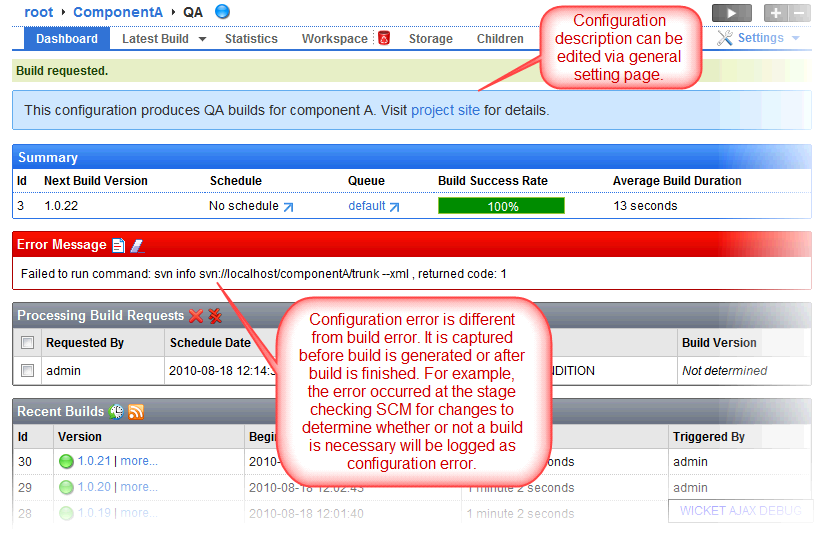The height and width of the screenshot is (533, 820).
Task: Follow the project site link
Action: (x=445, y=110)
